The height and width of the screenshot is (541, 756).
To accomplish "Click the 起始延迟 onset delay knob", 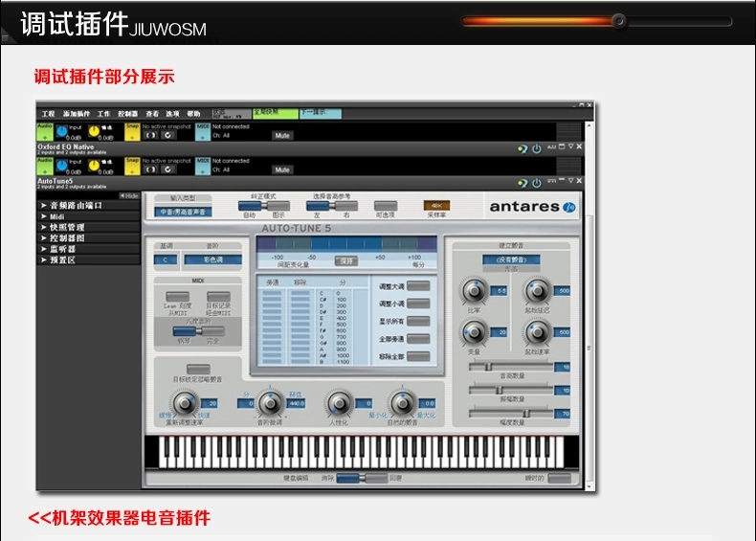I will pos(537,290).
